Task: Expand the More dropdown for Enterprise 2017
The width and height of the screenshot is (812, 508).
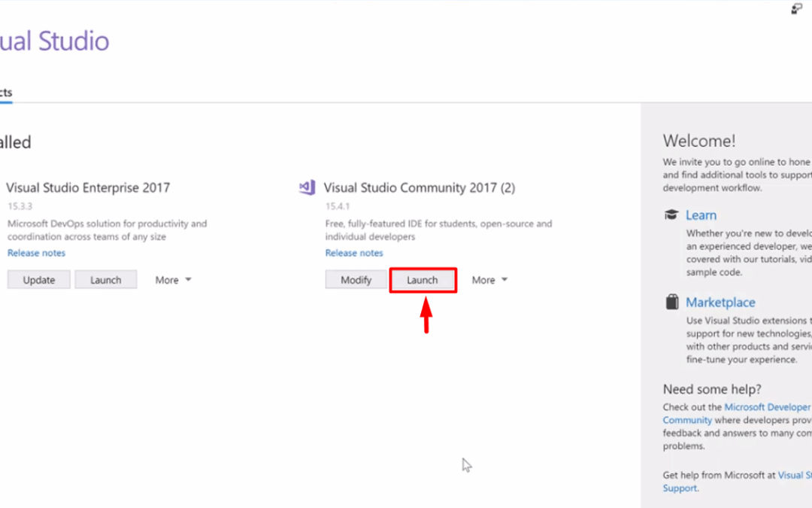Action: [173, 280]
